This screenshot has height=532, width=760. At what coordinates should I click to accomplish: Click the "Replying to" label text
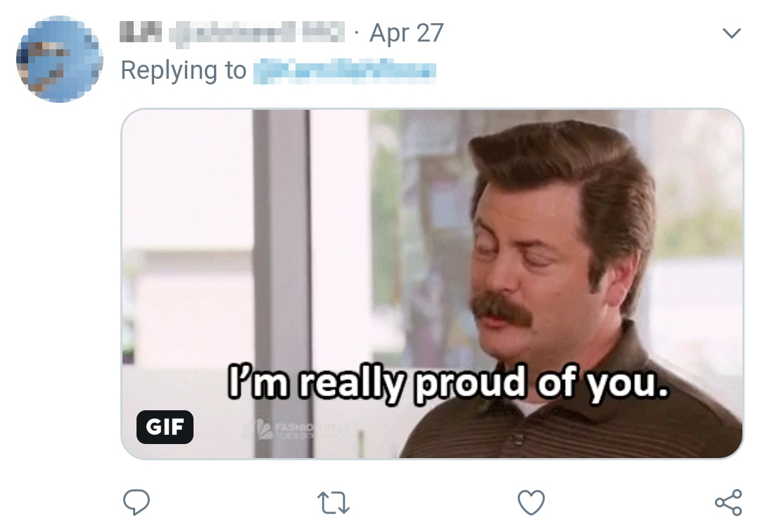(x=183, y=70)
